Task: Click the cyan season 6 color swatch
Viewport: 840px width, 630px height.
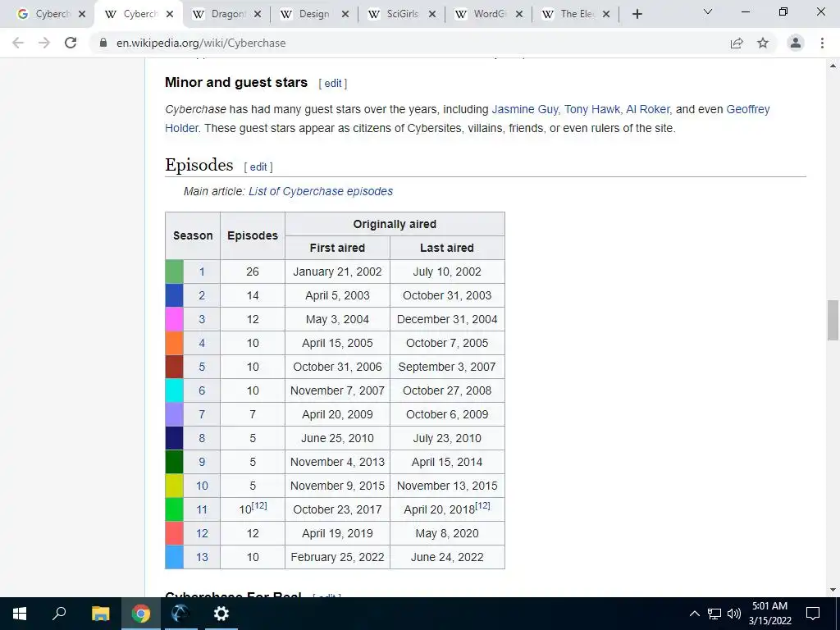Action: (x=174, y=390)
